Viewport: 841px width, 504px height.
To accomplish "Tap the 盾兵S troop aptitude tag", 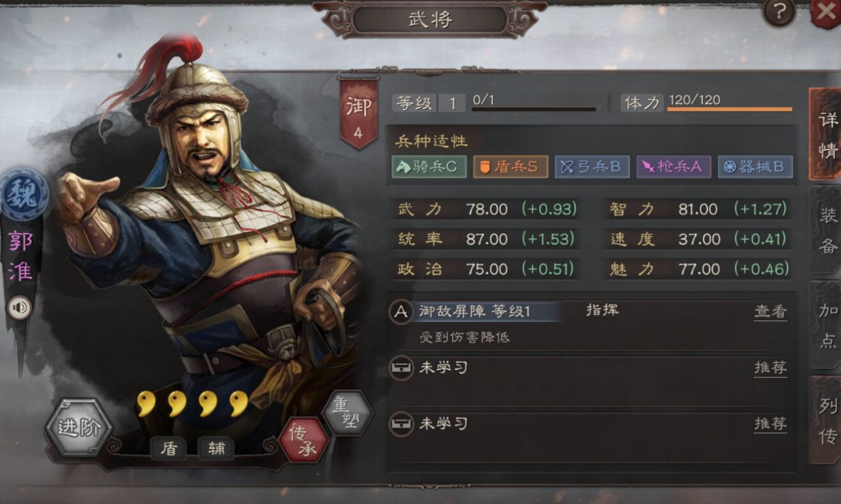I will click(x=510, y=166).
